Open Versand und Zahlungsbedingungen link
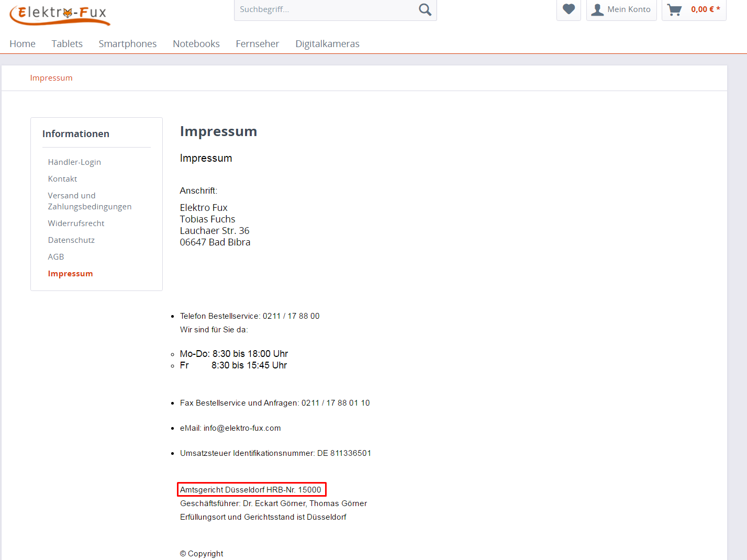 pyautogui.click(x=90, y=201)
